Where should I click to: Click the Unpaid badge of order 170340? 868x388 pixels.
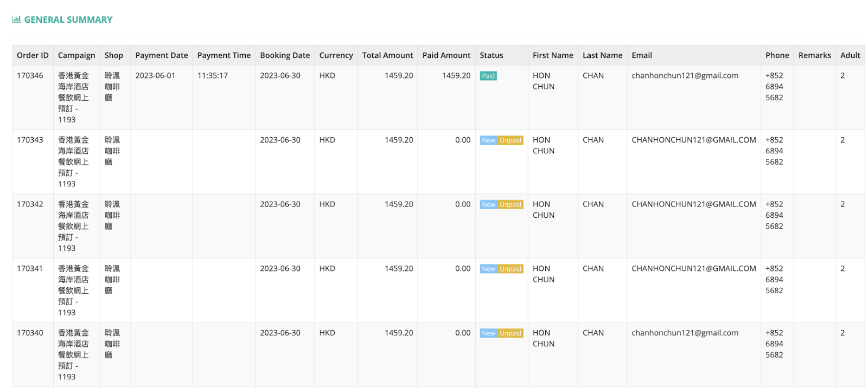point(510,333)
